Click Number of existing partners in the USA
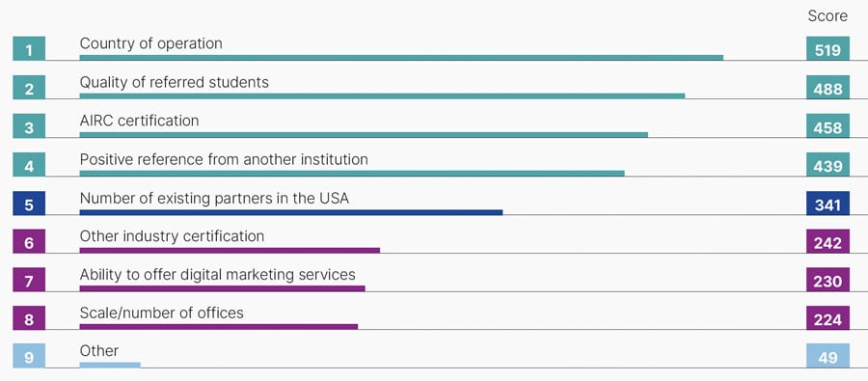This screenshot has width=868, height=381. [x=214, y=199]
